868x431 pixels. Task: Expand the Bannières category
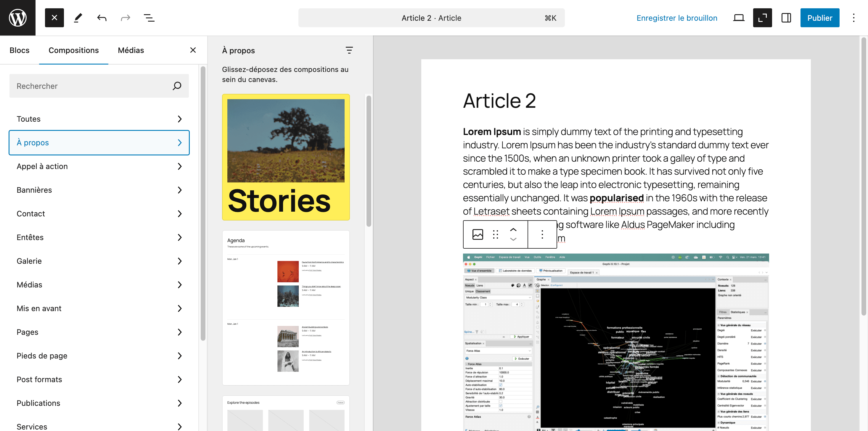[x=99, y=190]
